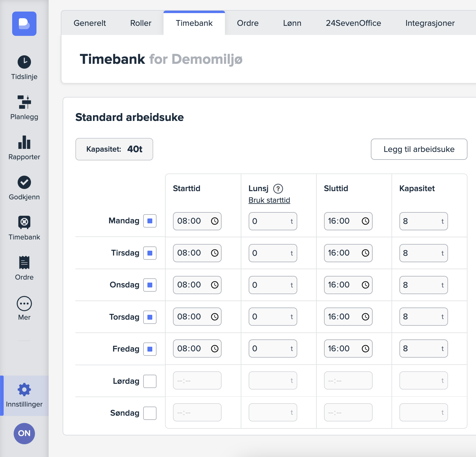Open Onsdag start time picker clock
The width and height of the screenshot is (476, 457).
pyautogui.click(x=215, y=285)
